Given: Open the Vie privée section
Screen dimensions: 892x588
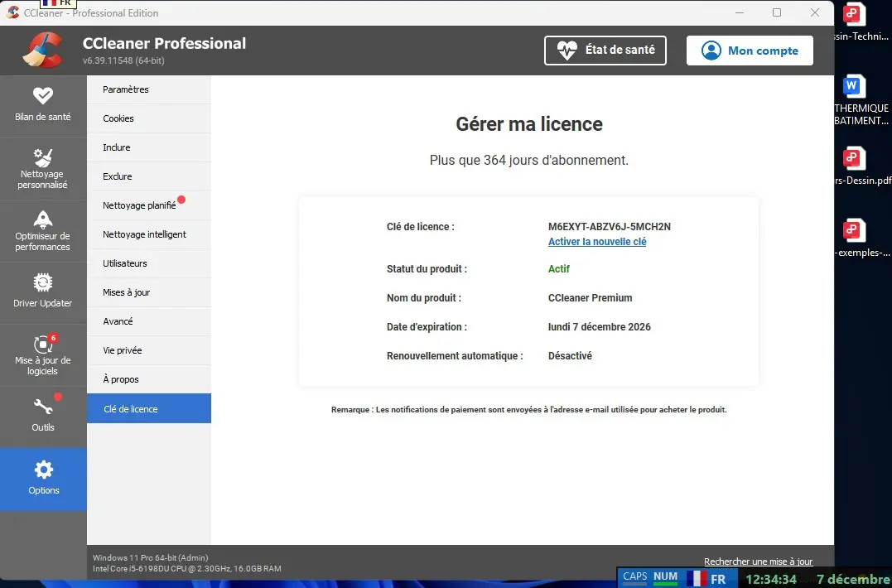Looking at the screenshot, I should (149, 350).
